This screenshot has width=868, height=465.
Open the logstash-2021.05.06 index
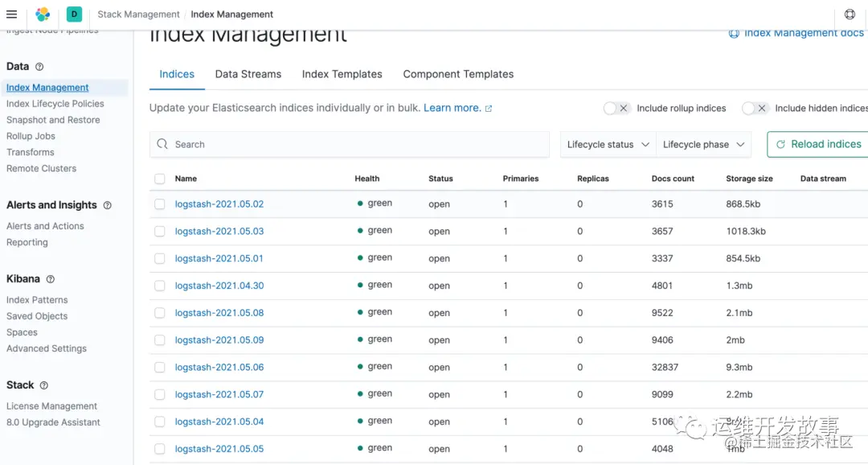click(x=219, y=367)
